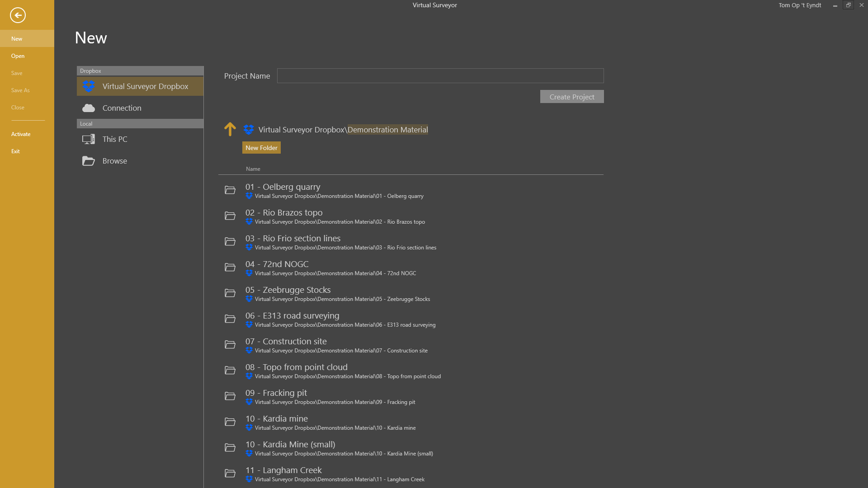Click Dropbox icon in the breadcrumb path
This screenshot has width=868, height=488.
coord(249,130)
